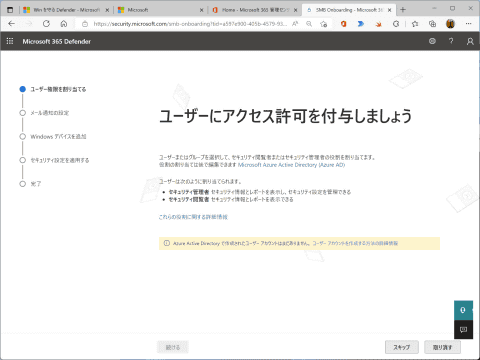Dismiss the info icon in yellow banner
Viewport: 480px width, 360px height.
point(167,243)
